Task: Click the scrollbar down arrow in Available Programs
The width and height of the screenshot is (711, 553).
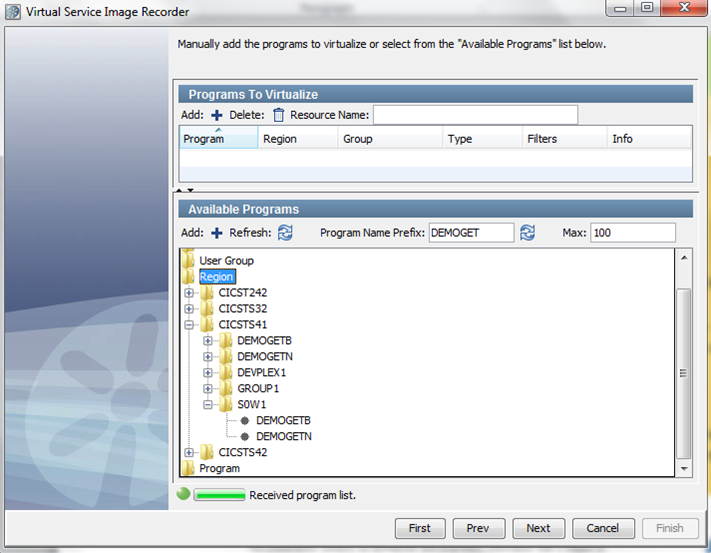Action: pos(684,469)
